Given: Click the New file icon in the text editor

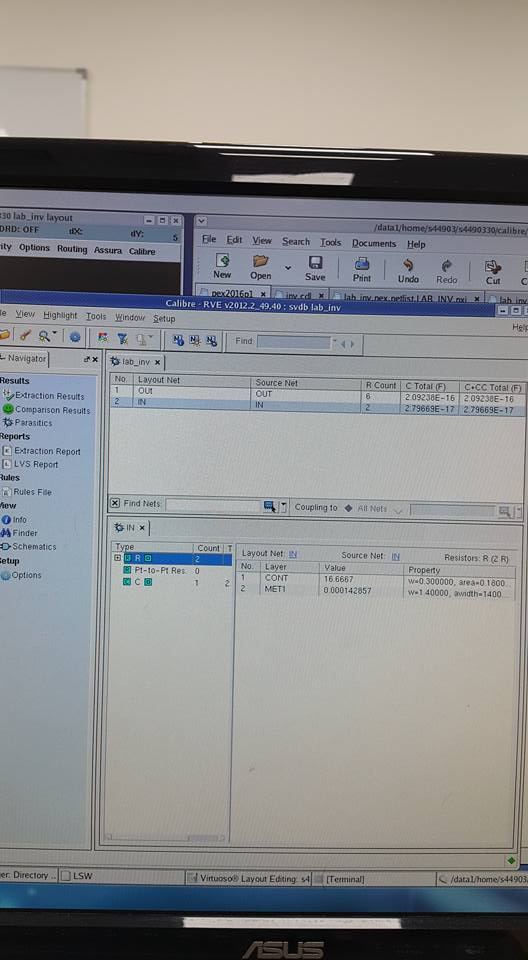Looking at the screenshot, I should 222,261.
